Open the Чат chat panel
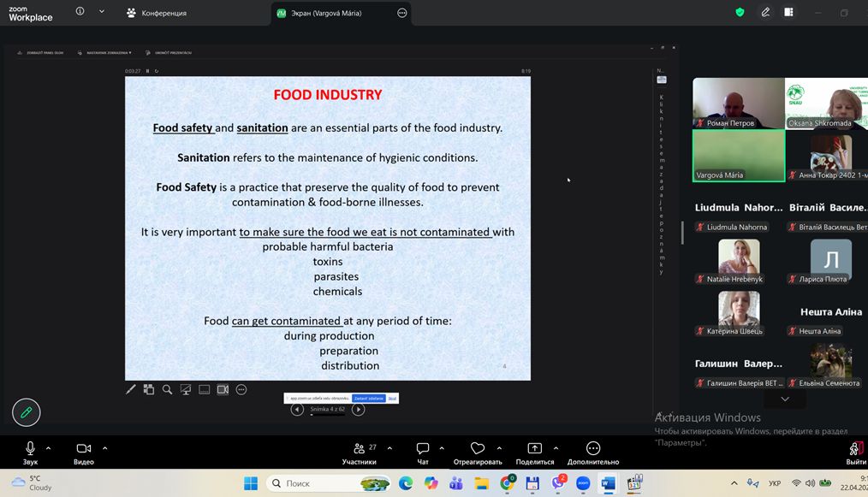Viewport: 868px width, 497px height. point(422,453)
